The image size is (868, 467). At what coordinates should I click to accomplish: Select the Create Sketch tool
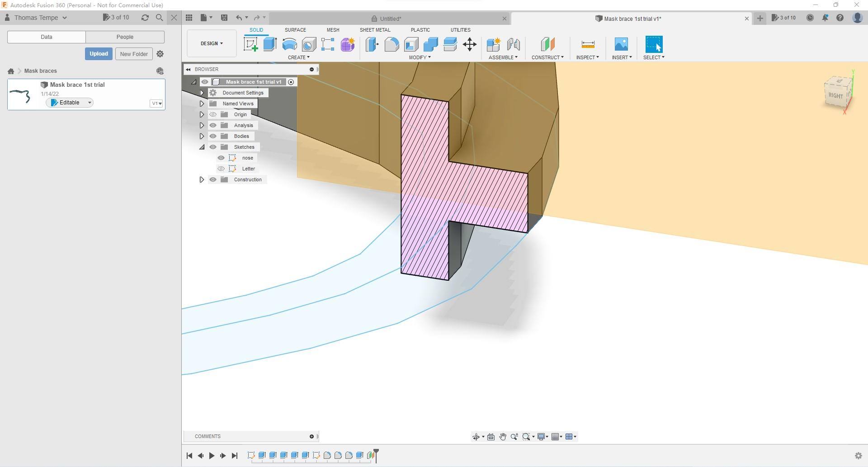tap(250, 44)
